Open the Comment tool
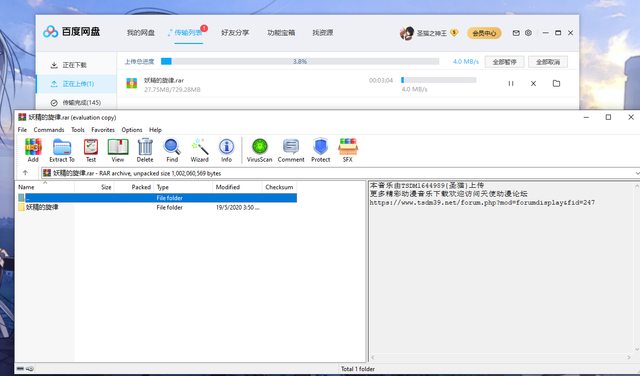 [291, 150]
